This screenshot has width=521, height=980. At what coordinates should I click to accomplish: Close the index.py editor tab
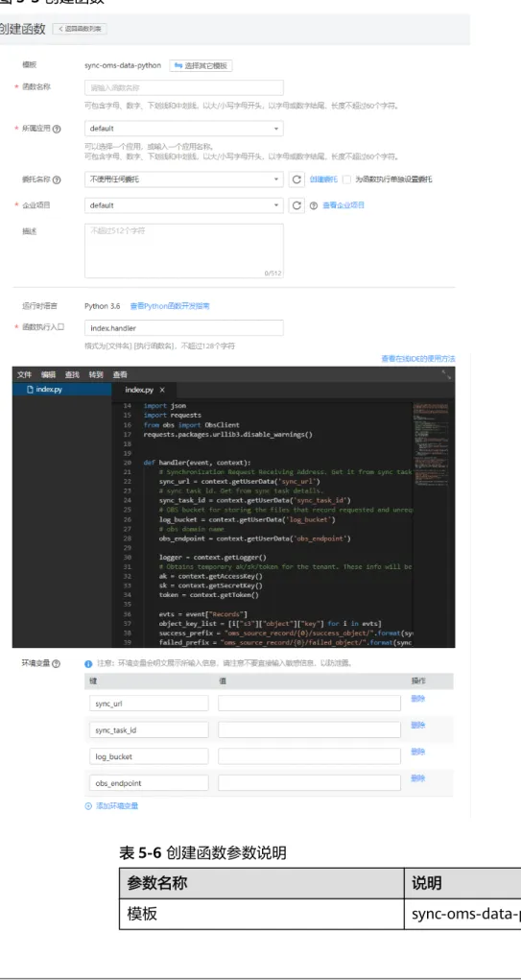pyautogui.click(x=162, y=390)
